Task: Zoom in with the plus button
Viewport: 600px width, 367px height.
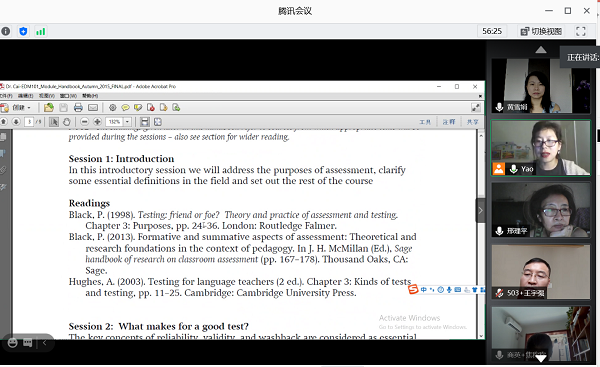Action: point(98,122)
